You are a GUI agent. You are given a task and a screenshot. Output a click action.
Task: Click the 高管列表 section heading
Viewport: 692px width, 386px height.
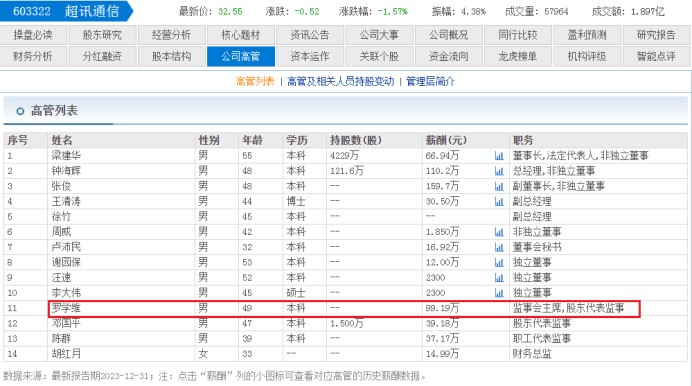pyautogui.click(x=54, y=111)
